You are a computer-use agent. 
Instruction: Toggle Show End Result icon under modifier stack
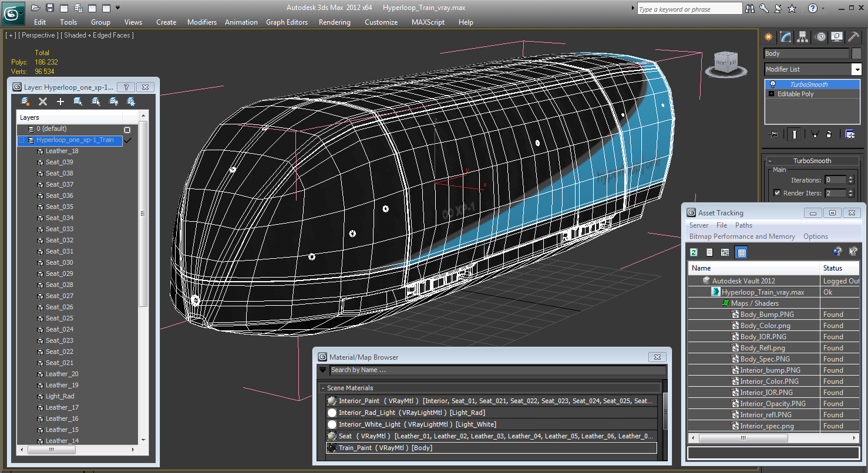click(x=794, y=134)
